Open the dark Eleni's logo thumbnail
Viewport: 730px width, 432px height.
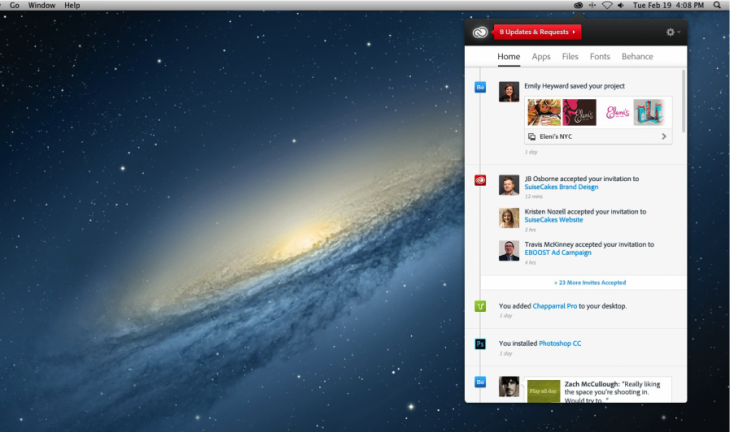pyautogui.click(x=579, y=112)
